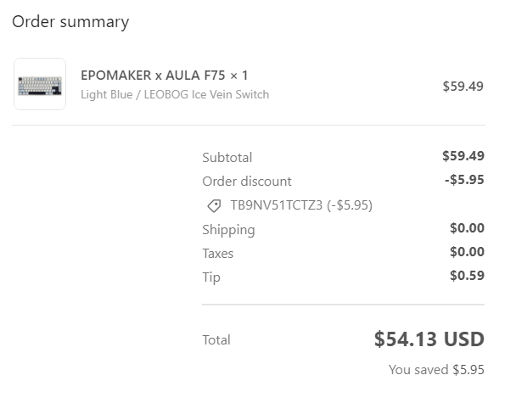Click the EPOMAKER keyboard product thumbnail
516x420 pixels.
pos(40,84)
